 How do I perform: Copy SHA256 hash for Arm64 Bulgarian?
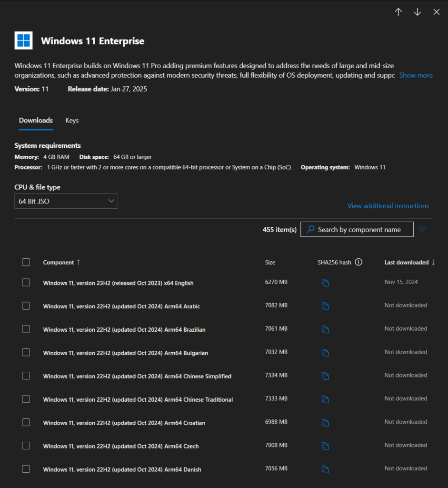tap(325, 353)
